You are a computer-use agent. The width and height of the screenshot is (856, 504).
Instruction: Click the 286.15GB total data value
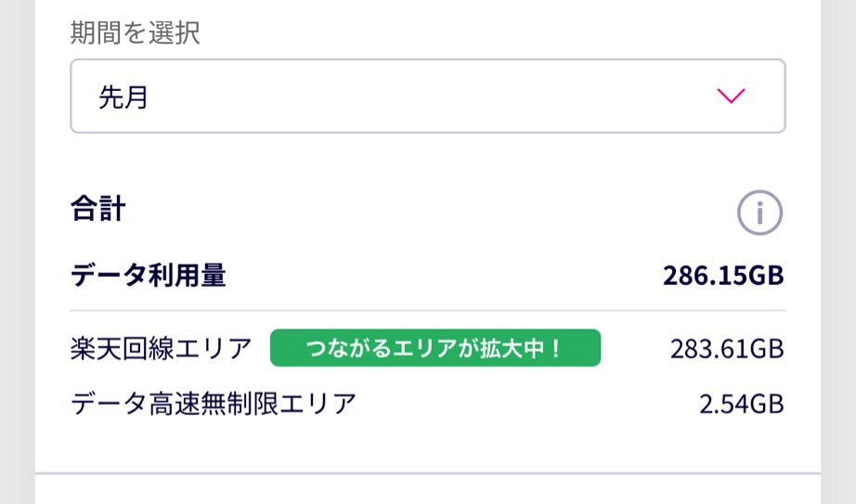(722, 275)
